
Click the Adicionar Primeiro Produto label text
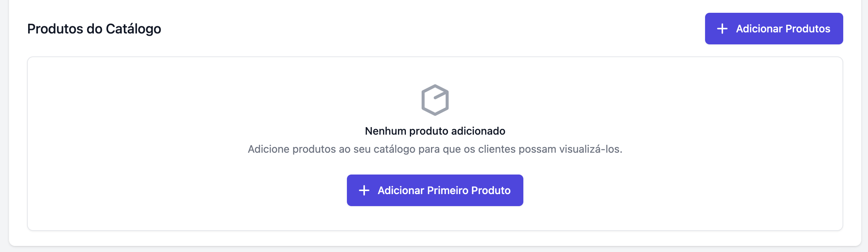(x=444, y=190)
